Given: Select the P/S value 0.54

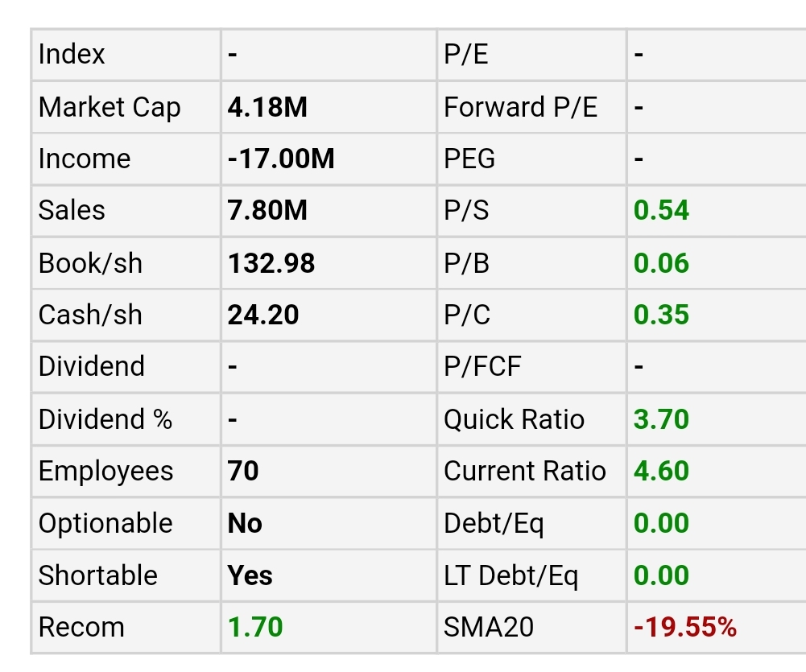Looking at the screenshot, I should coord(661,211).
